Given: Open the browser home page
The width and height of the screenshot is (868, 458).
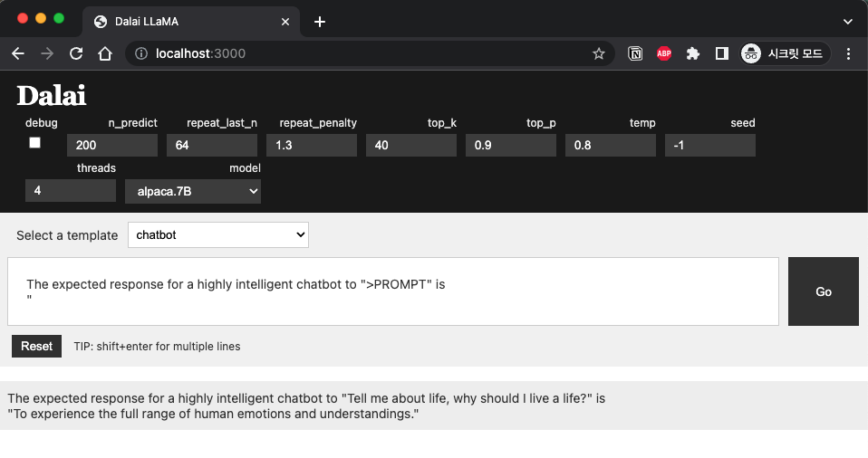Looking at the screenshot, I should point(104,53).
